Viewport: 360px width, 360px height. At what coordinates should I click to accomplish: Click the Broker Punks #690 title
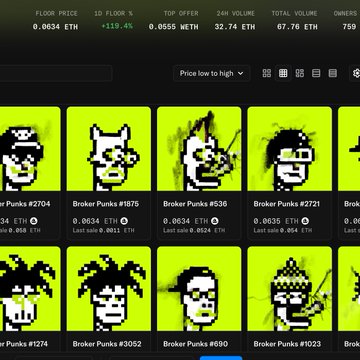(195, 344)
